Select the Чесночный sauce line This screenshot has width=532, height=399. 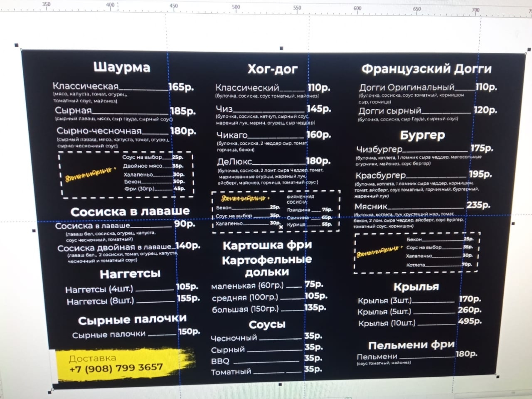click(267, 337)
